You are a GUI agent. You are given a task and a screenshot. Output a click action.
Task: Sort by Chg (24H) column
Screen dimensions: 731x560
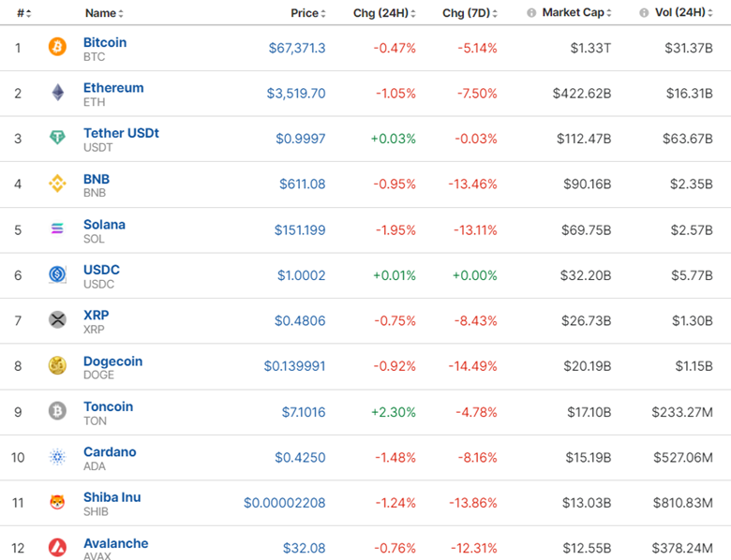click(384, 13)
